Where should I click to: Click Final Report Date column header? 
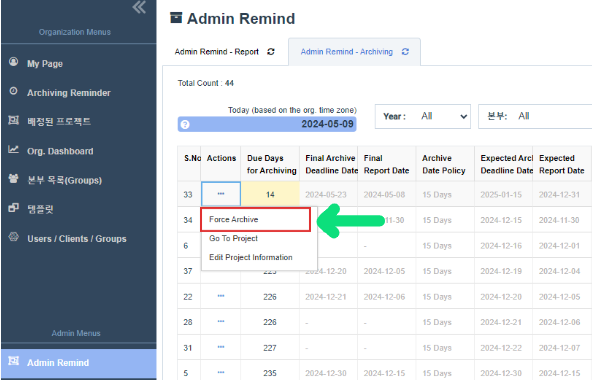(x=387, y=164)
